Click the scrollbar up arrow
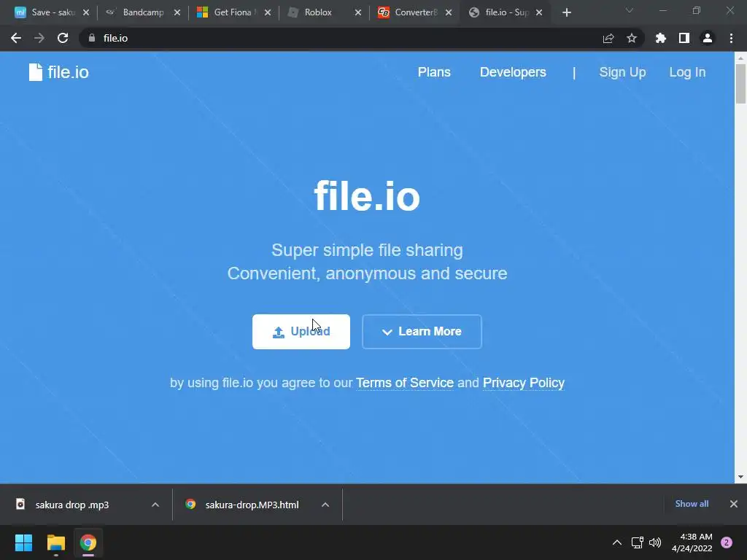Screen dimensions: 747x560 (740, 58)
